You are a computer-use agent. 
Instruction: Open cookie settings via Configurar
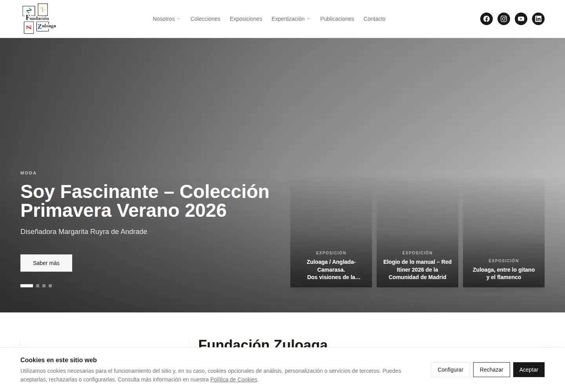click(450, 370)
